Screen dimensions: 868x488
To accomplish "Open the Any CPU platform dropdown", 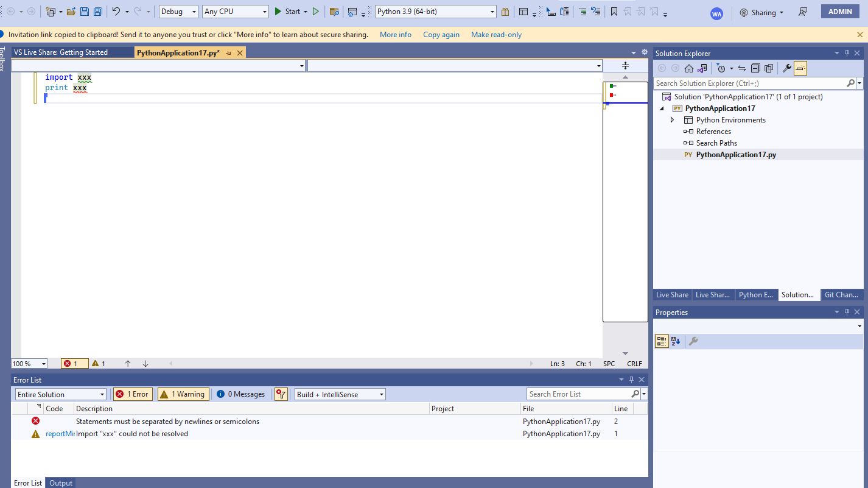I will pos(236,12).
